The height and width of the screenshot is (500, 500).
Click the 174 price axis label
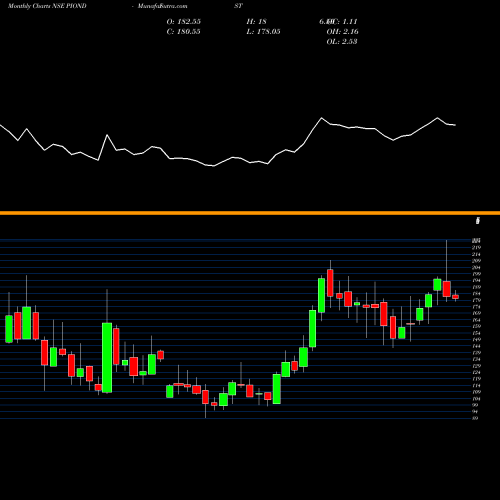click(x=476, y=307)
